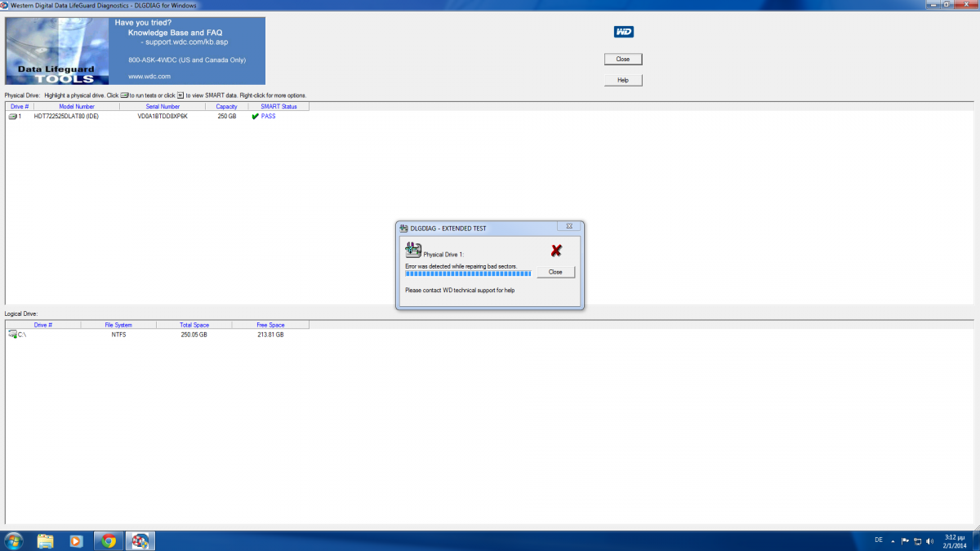Viewport: 980px width, 551px height.
Task: Sort by Model Number column header
Action: point(77,106)
